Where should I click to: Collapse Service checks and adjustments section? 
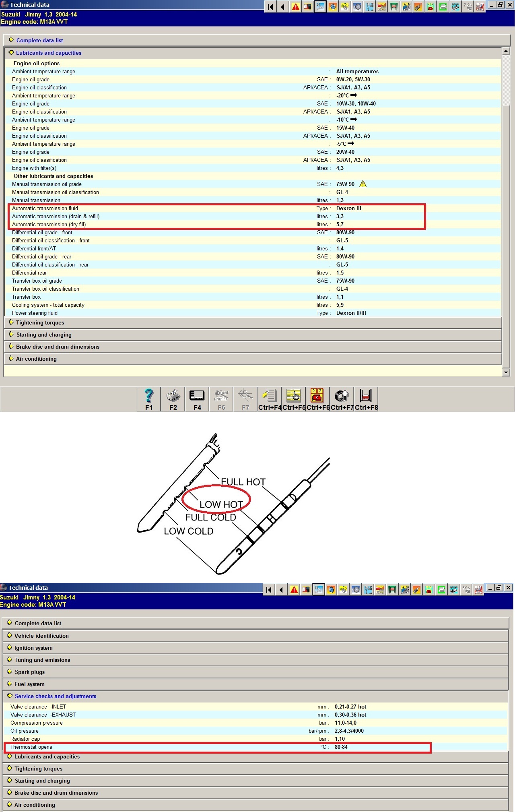(55, 696)
